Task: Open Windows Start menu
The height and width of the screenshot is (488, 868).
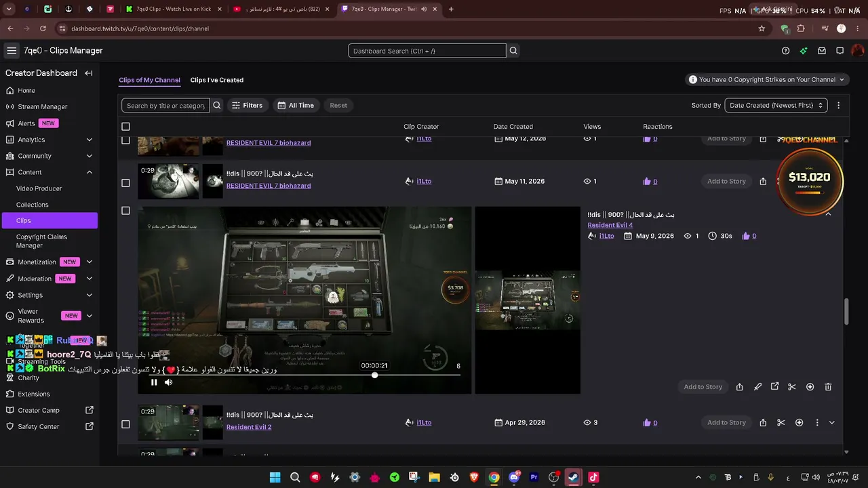Action: [x=275, y=477]
